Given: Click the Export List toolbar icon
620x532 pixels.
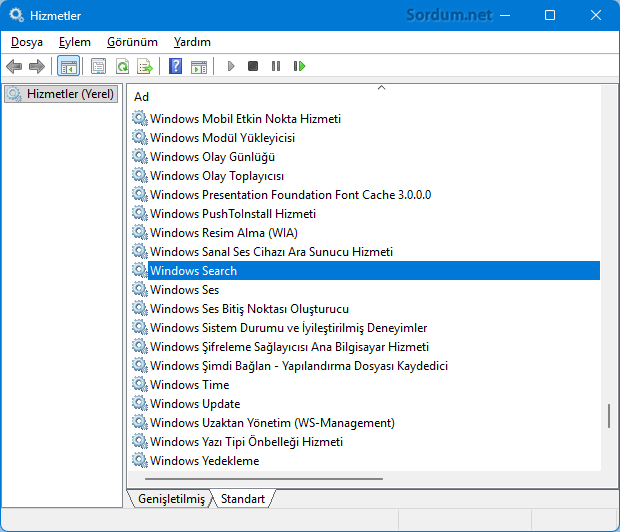Looking at the screenshot, I should pyautogui.click(x=145, y=66).
